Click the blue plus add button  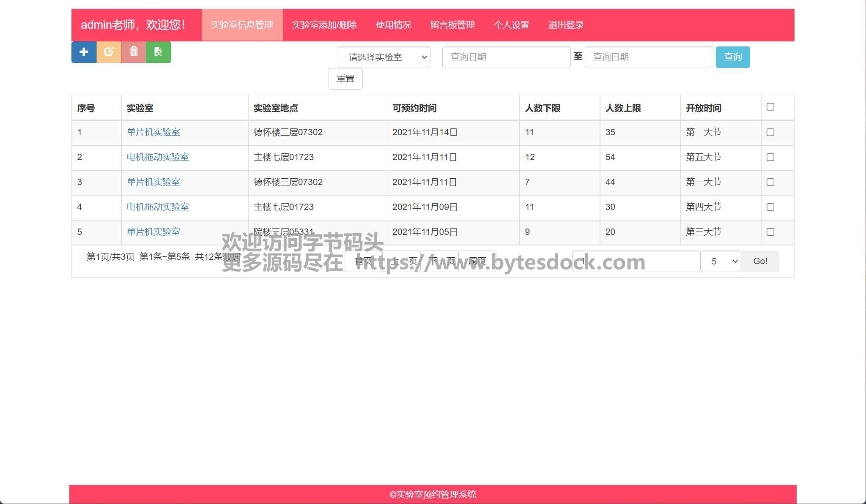pyautogui.click(x=84, y=52)
